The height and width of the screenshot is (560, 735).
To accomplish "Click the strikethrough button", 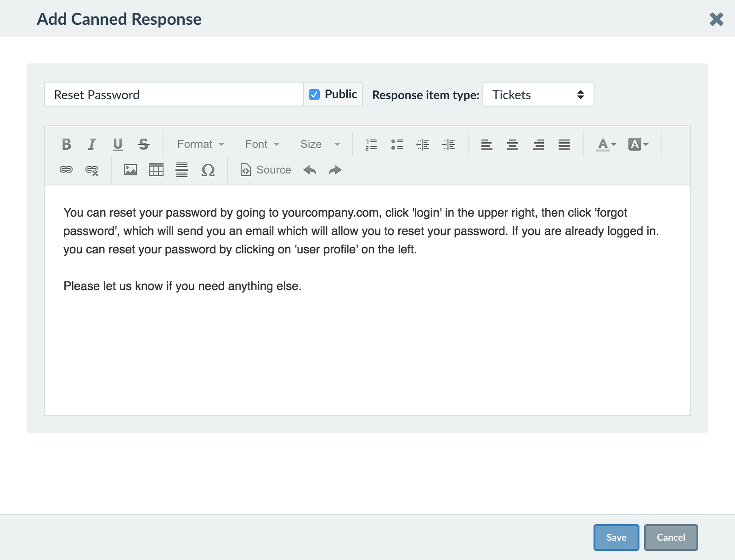I will click(x=144, y=144).
